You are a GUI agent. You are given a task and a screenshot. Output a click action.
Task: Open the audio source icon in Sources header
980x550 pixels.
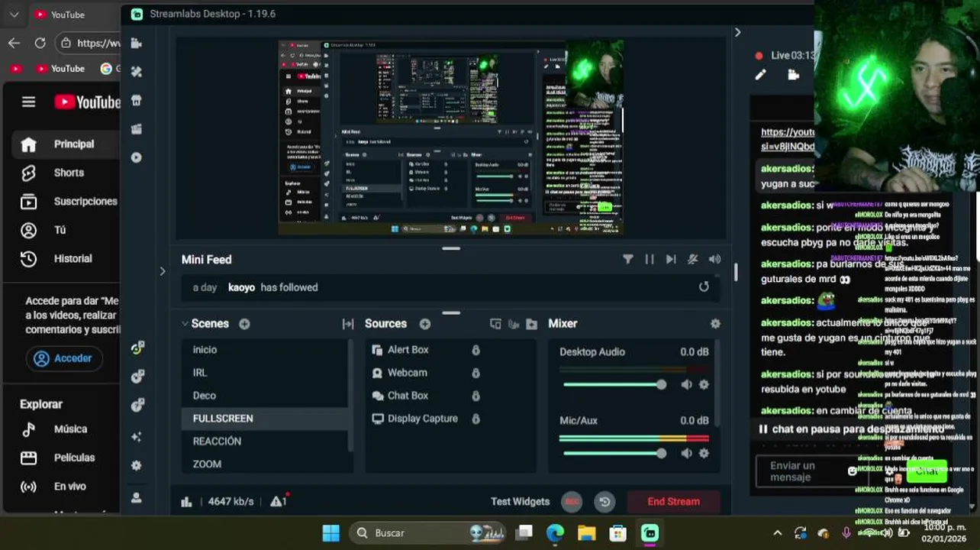pos(514,324)
